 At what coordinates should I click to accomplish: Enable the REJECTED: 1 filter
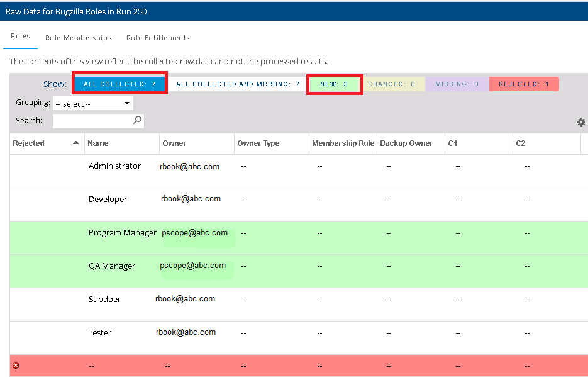524,83
